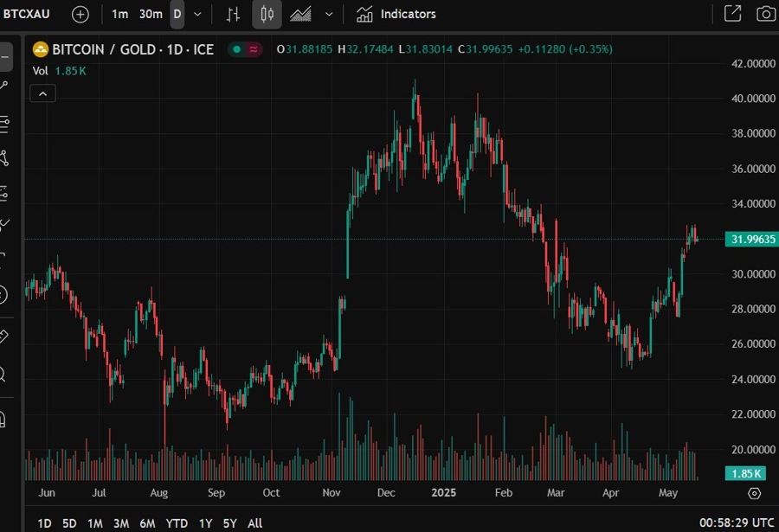Select the Candles chart style icon

[267, 14]
